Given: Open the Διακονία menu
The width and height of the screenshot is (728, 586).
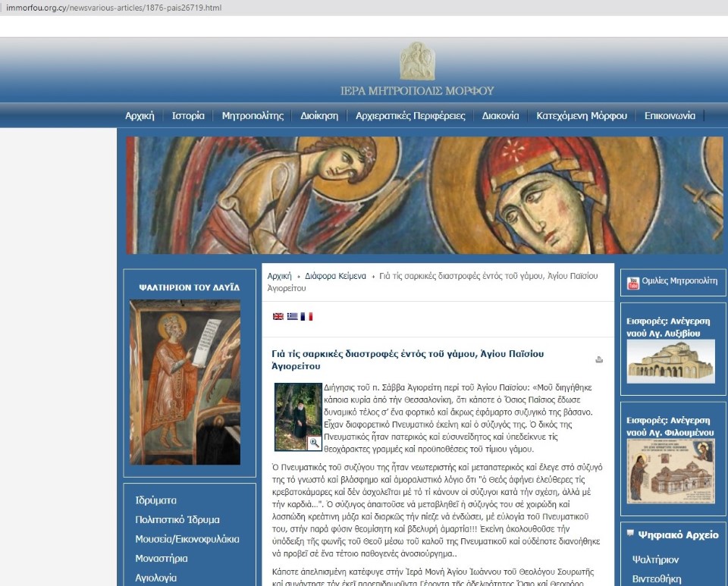Looking at the screenshot, I should (x=500, y=115).
